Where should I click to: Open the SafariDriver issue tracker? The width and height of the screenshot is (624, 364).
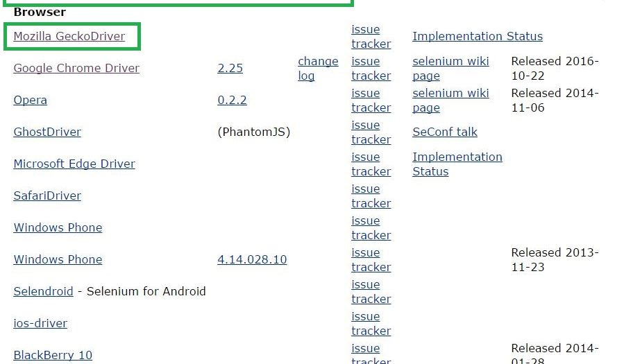click(x=371, y=196)
